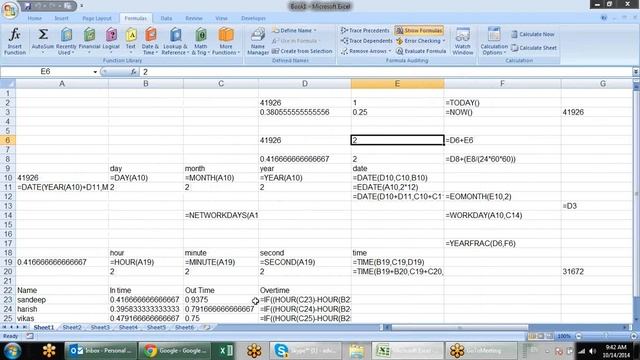The image size is (640, 360).
Task: Select column F header
Action: 502,84
